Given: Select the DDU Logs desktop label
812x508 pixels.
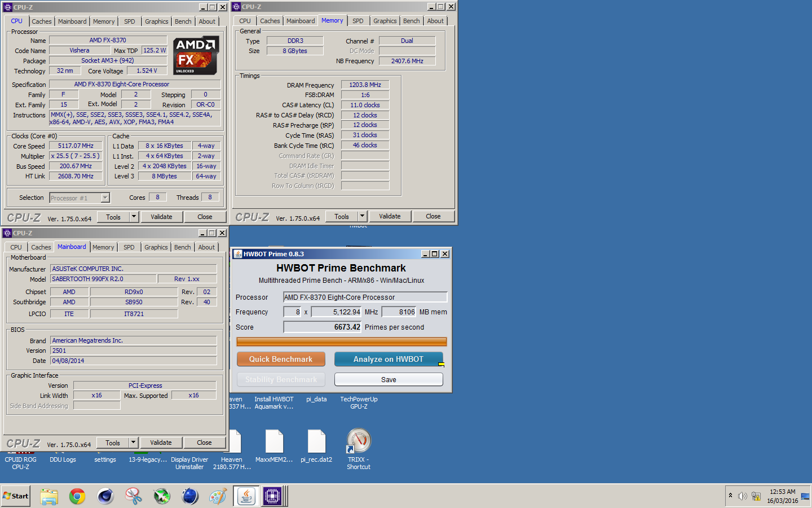Looking at the screenshot, I should click(63, 459).
